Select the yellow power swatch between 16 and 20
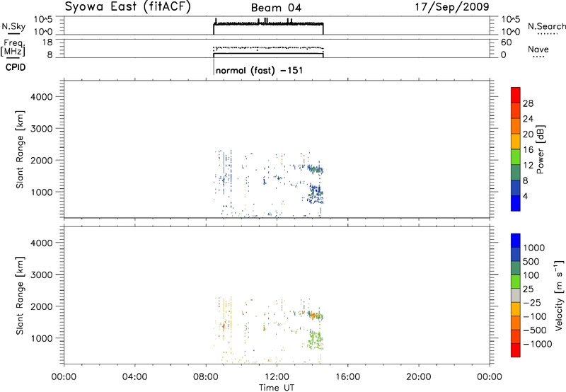 pyautogui.click(x=516, y=142)
